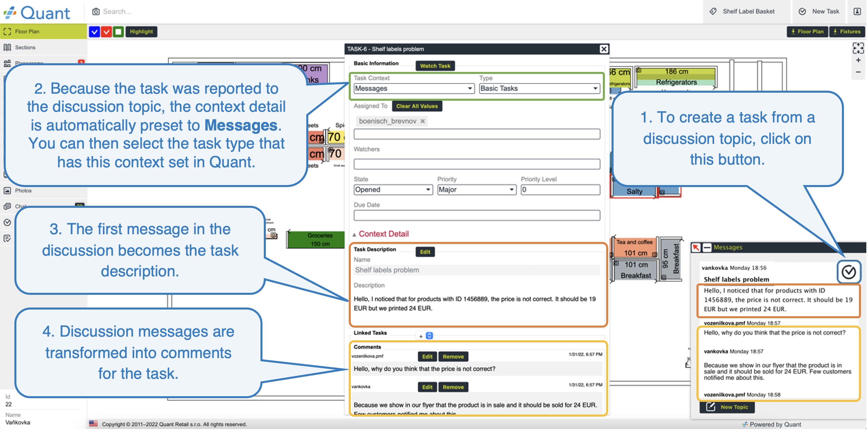This screenshot has width=868, height=431.
Task: Create task from the Messages discussion topic
Action: [x=850, y=272]
